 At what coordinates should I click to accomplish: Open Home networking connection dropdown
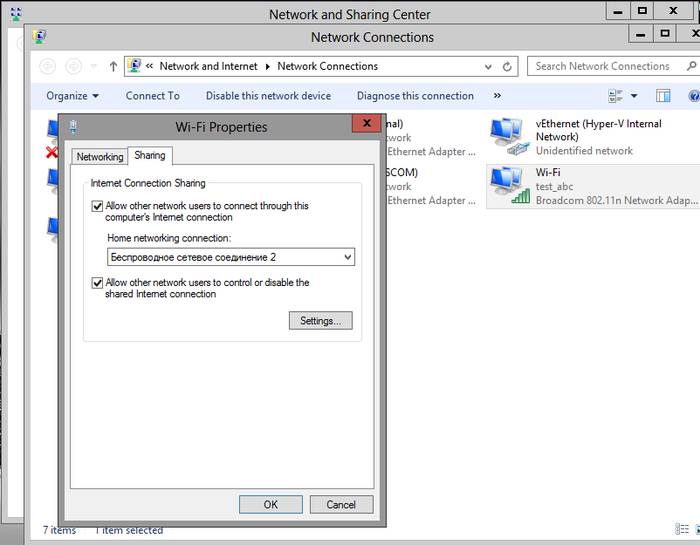pos(347,257)
